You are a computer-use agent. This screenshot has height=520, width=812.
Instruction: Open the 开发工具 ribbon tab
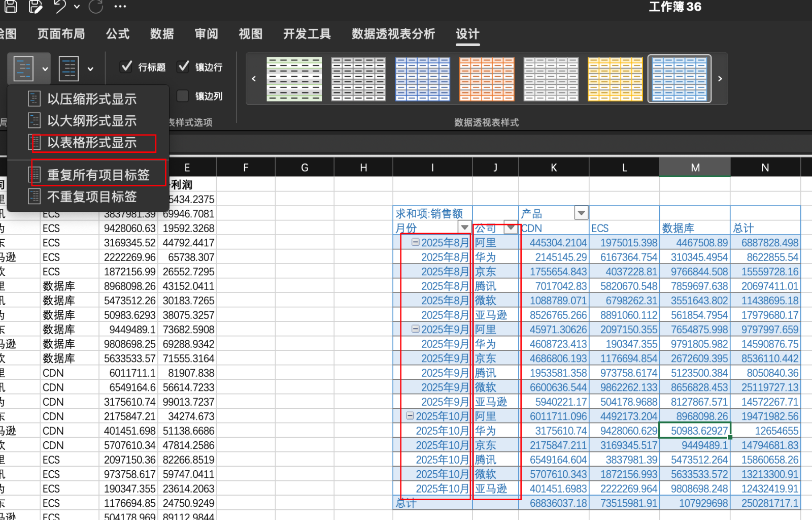(x=307, y=34)
